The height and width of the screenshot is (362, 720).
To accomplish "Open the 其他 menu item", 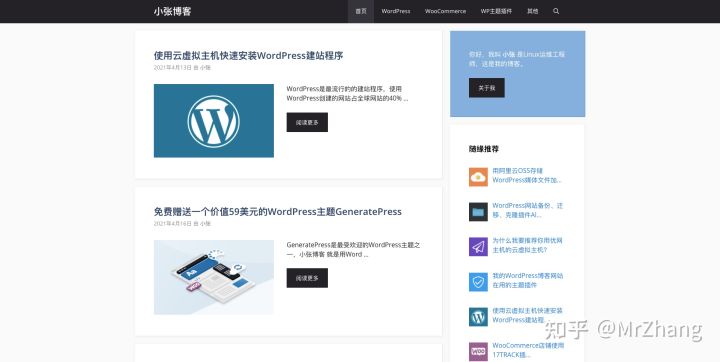I will click(x=533, y=11).
